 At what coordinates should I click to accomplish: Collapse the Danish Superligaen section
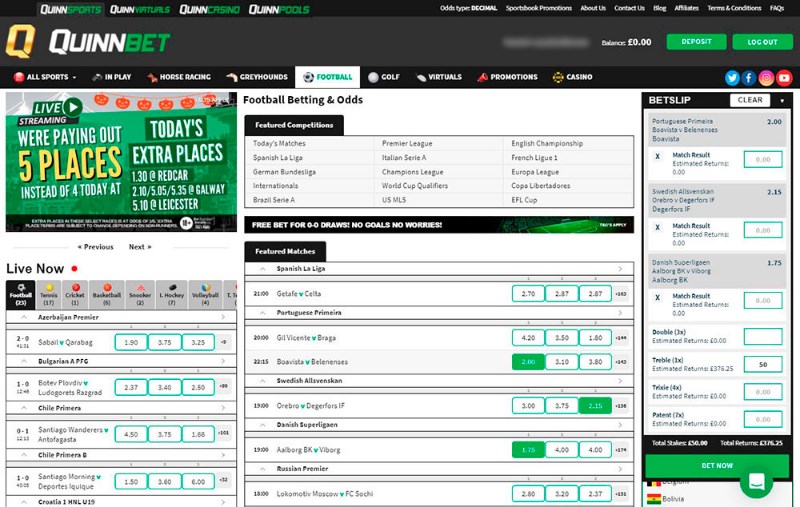pyautogui.click(x=263, y=424)
